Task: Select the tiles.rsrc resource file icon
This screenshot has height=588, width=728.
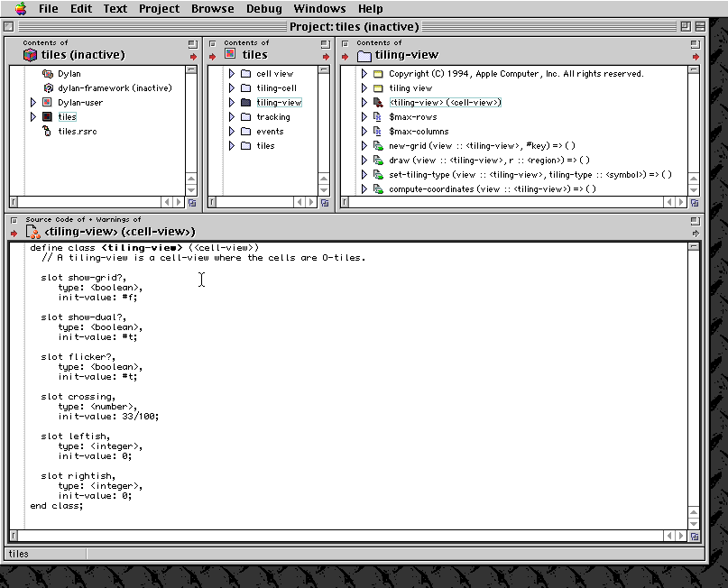Action: pos(47,131)
